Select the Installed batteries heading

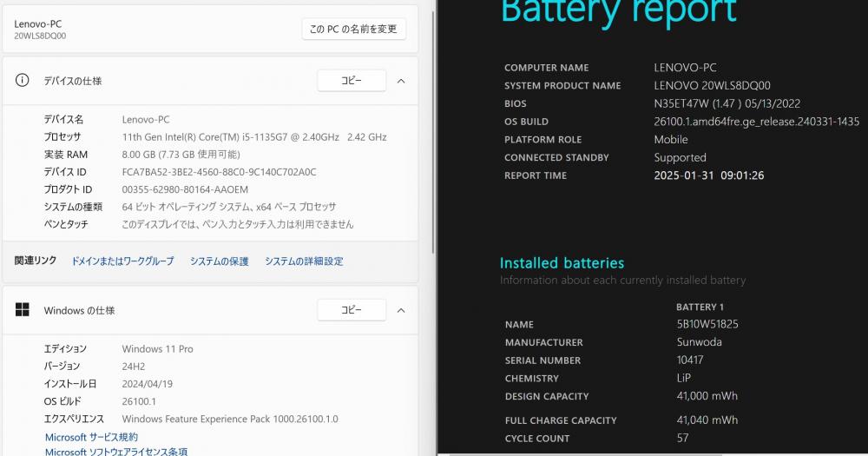pyautogui.click(x=562, y=262)
